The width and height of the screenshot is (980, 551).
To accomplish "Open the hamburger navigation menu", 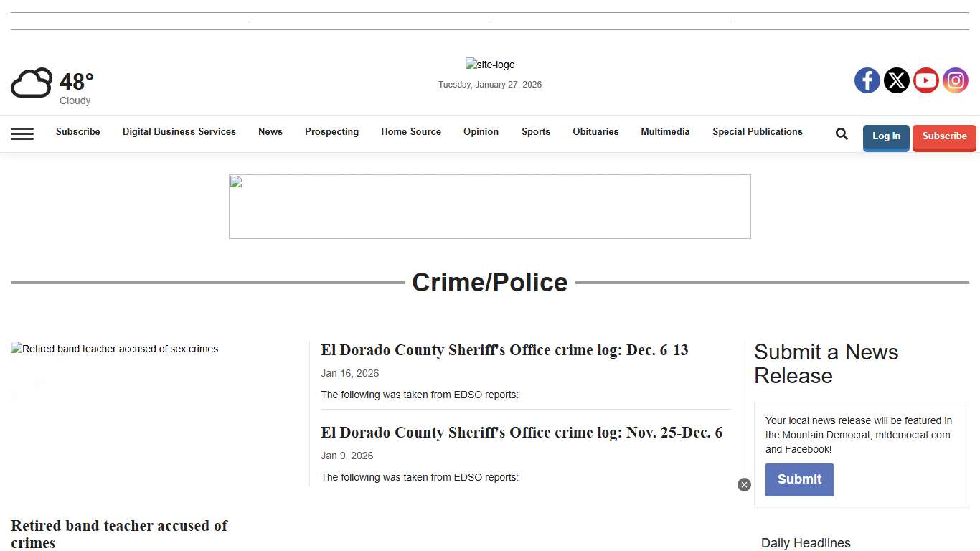I will [x=22, y=133].
